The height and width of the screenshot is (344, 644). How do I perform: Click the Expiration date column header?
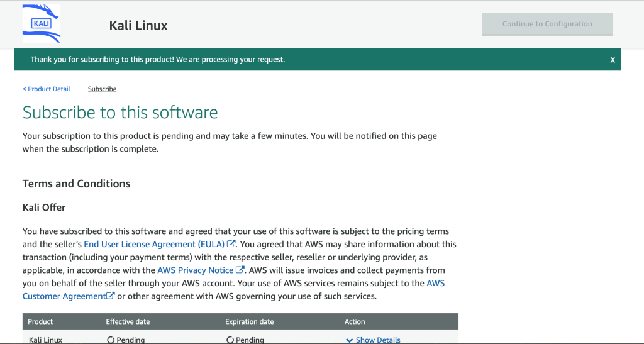click(249, 321)
